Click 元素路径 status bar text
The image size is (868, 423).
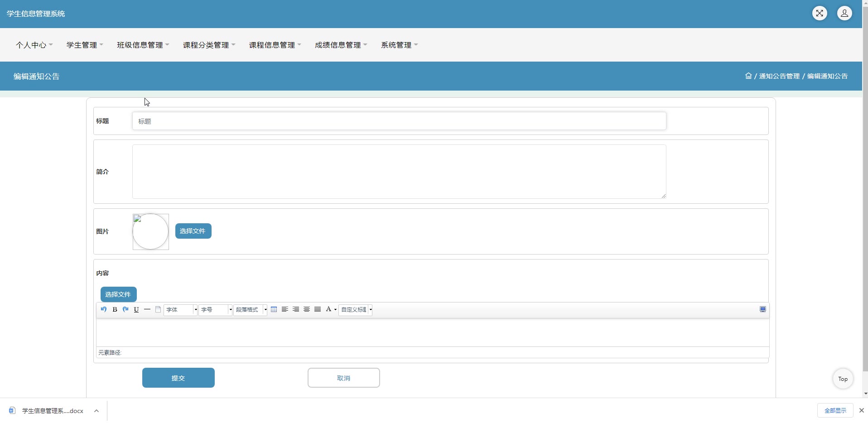point(110,352)
